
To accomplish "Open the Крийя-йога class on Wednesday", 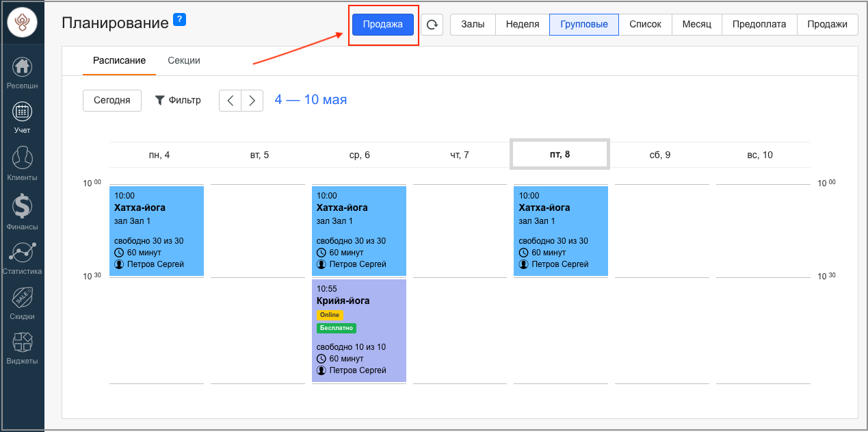I will tap(359, 330).
